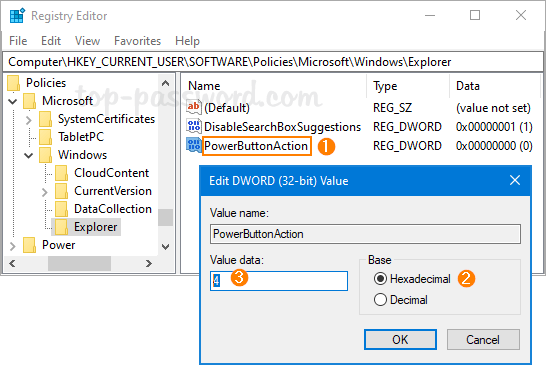Click Cancel in the DWORD dialog
Screen dimensions: 546x365
(483, 340)
